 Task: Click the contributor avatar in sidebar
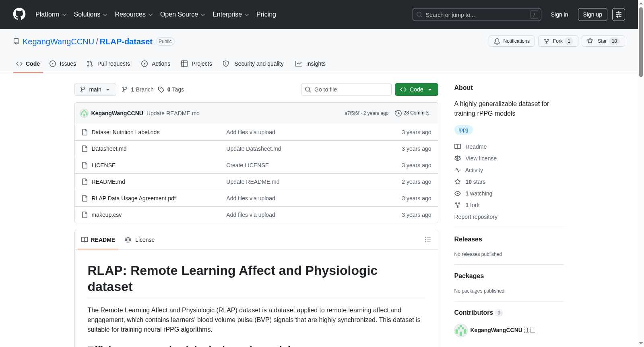[461, 330]
